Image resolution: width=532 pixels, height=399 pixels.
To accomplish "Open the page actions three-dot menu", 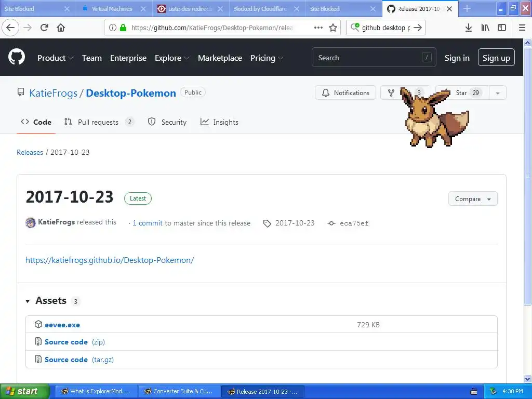I will pos(318,28).
